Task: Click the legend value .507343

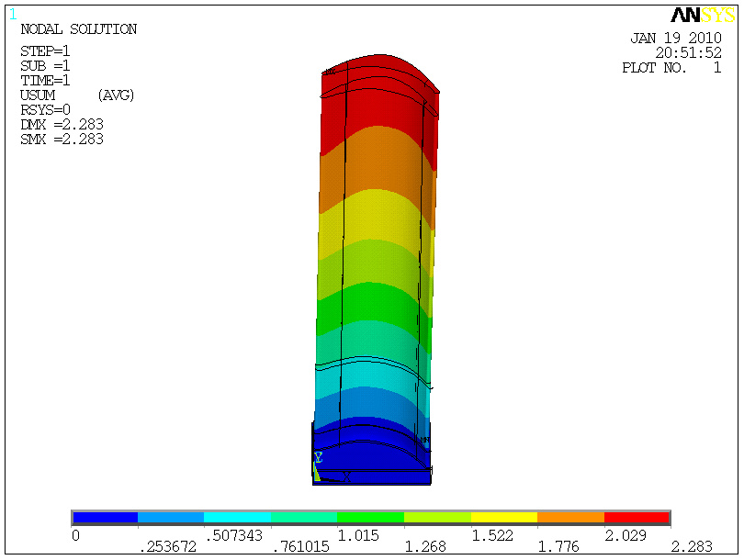Action: [x=234, y=536]
